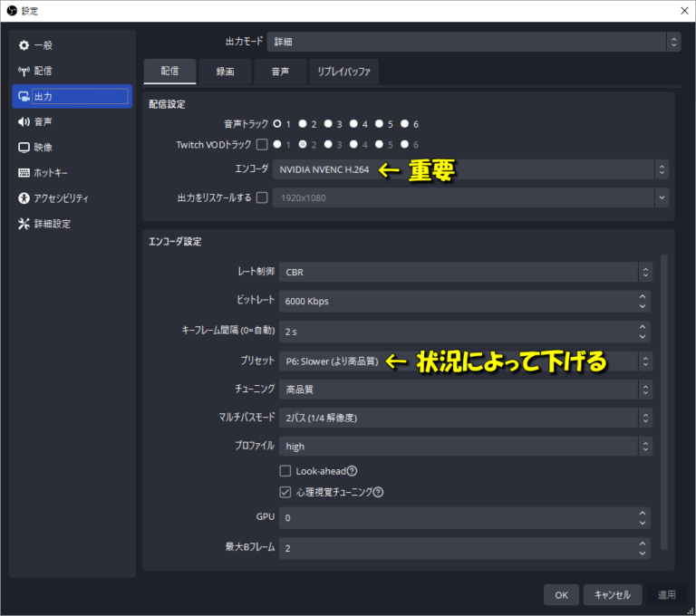
Task: Select the ホットキー keyboard icon
Action: tap(24, 173)
